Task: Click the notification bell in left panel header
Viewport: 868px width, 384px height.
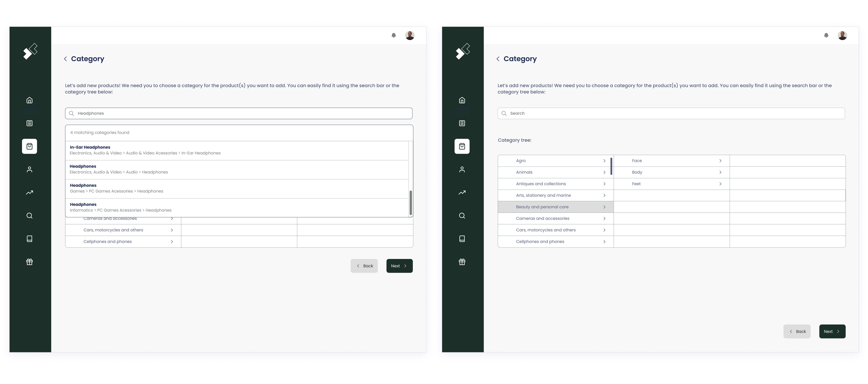Action: [x=394, y=35]
